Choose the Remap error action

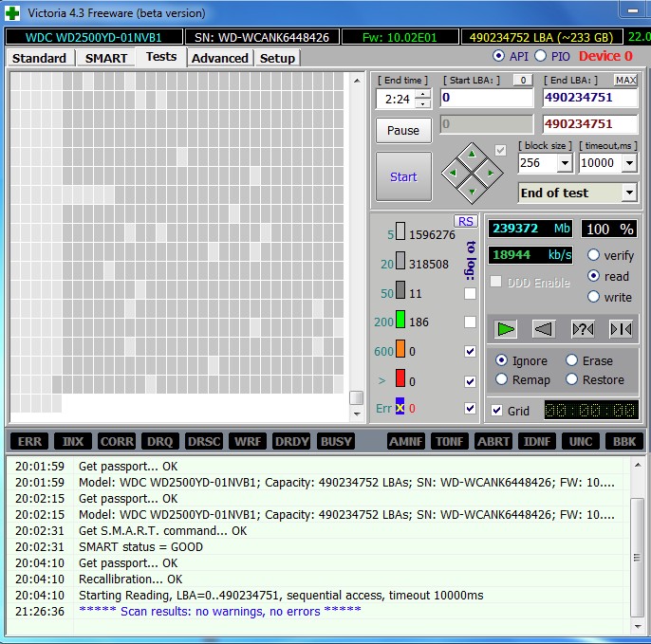tap(501, 379)
